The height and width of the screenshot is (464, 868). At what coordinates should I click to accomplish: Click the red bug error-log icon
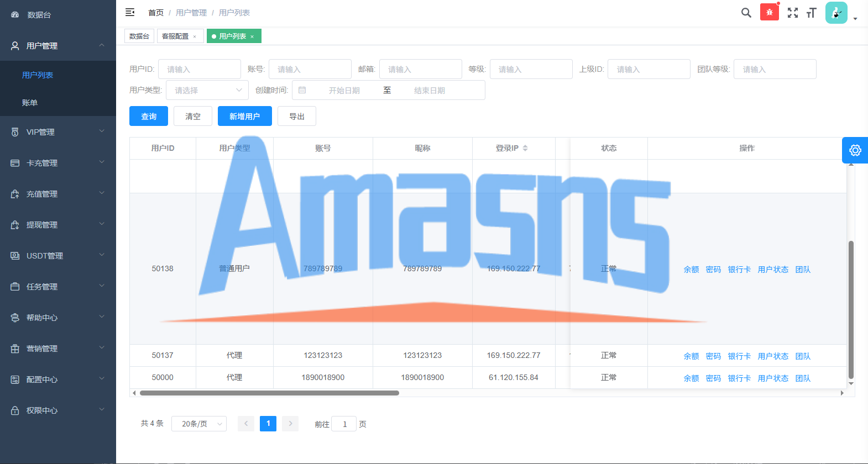tap(770, 12)
